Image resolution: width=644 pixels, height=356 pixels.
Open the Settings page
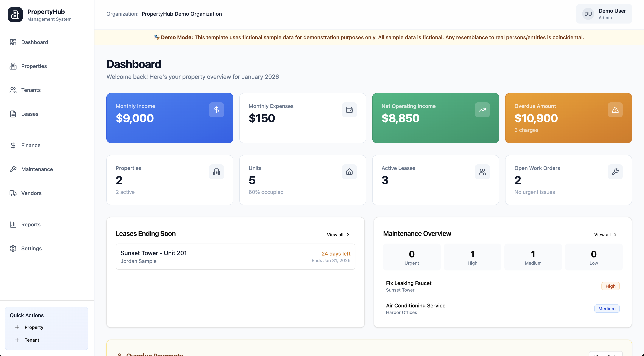(47, 248)
